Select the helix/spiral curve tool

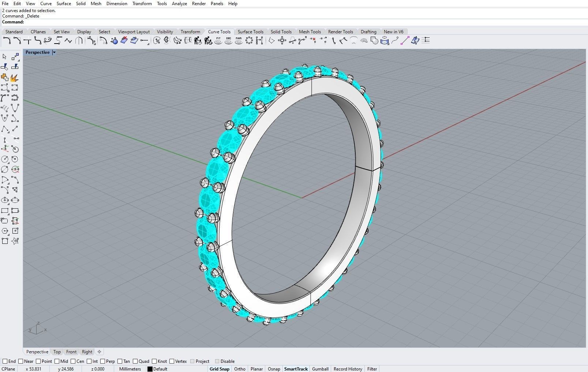click(x=5, y=108)
